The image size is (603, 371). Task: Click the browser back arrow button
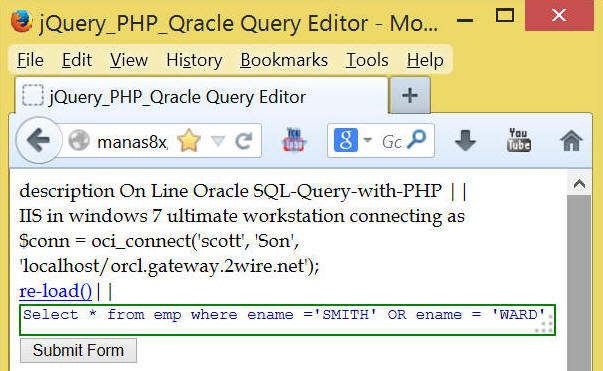[38, 140]
